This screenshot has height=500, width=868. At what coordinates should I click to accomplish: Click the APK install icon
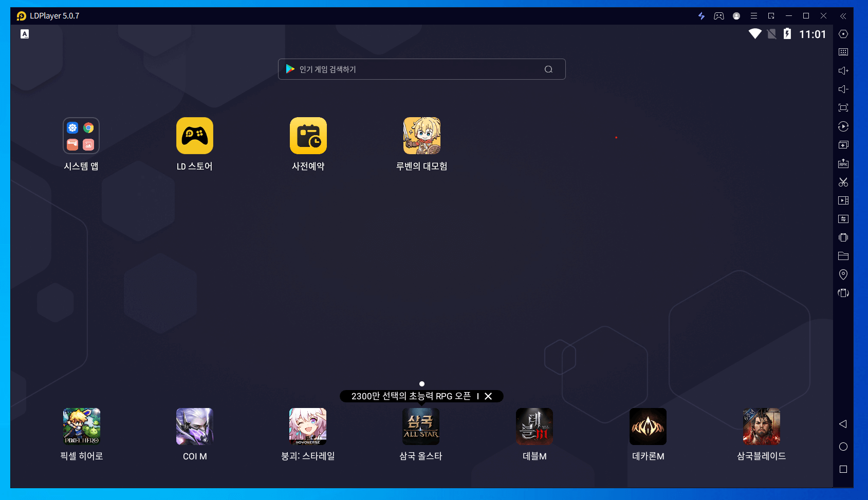click(x=843, y=163)
